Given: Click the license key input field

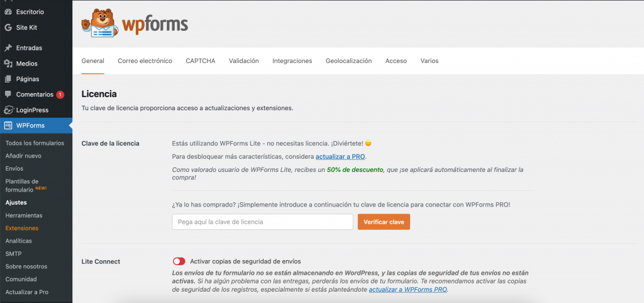Looking at the screenshot, I should pos(262,222).
